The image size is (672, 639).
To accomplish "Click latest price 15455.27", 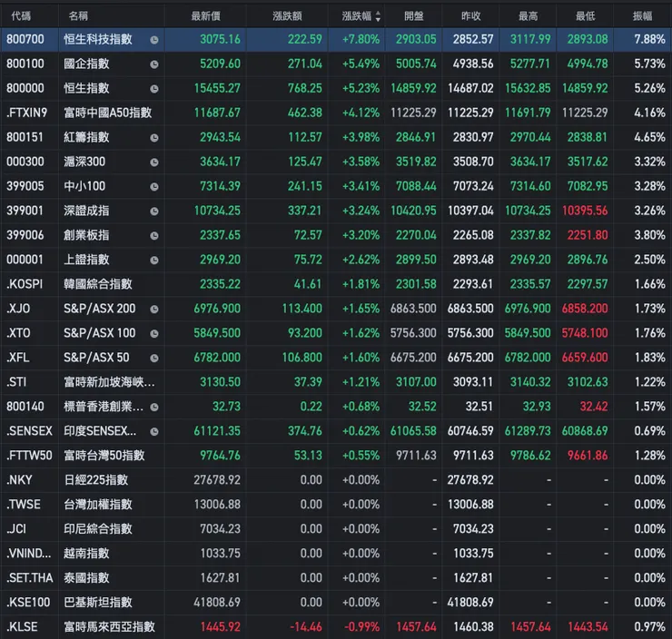I will click(217, 88).
